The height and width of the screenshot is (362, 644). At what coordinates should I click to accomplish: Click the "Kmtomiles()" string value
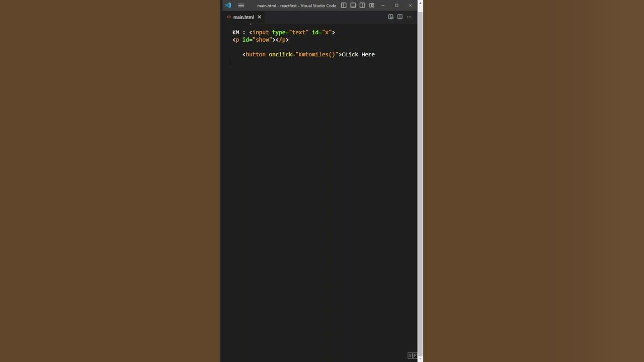tap(317, 54)
